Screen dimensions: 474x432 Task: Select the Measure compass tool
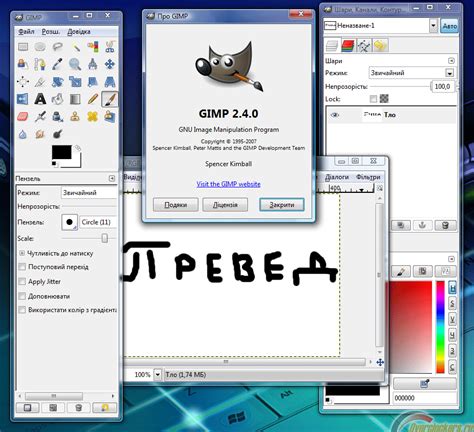93,64
